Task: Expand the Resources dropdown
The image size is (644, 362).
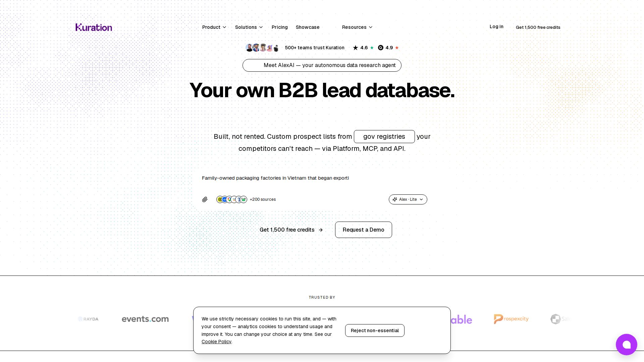Action: click(x=357, y=27)
